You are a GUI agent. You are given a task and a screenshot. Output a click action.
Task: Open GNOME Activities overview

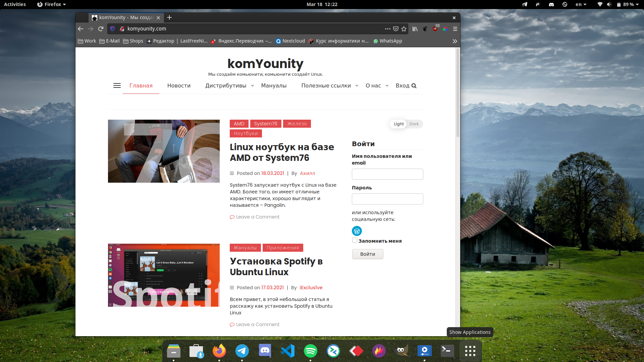pyautogui.click(x=15, y=4)
